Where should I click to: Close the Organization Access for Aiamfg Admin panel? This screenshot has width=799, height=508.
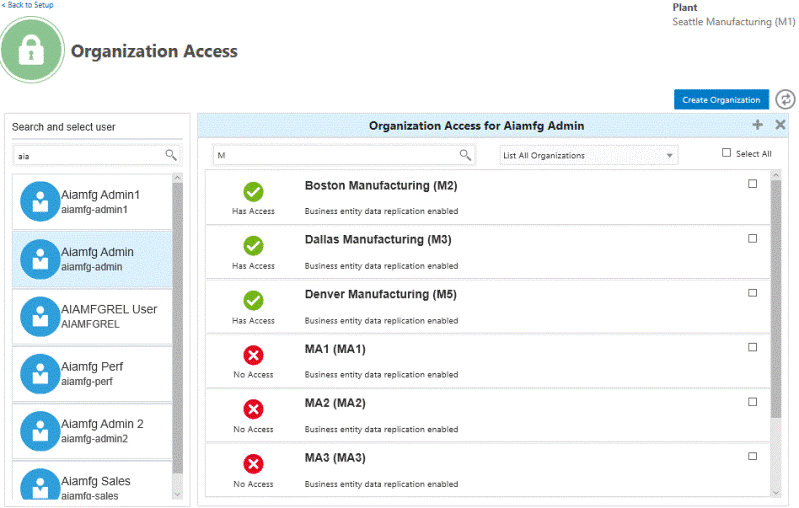pos(780,125)
